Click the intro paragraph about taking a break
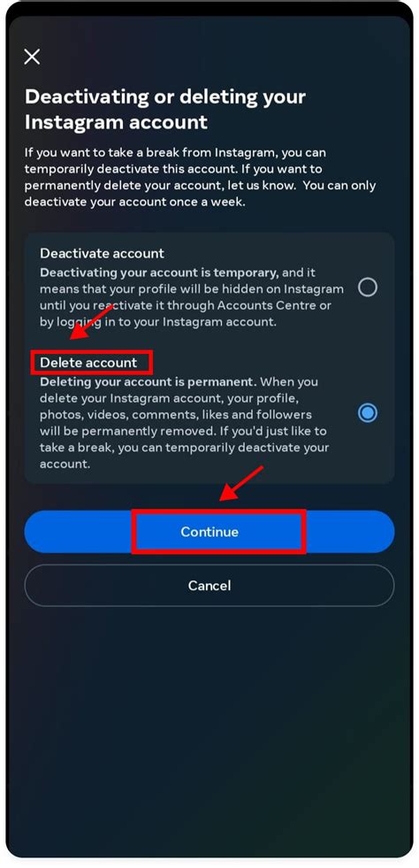 point(200,177)
